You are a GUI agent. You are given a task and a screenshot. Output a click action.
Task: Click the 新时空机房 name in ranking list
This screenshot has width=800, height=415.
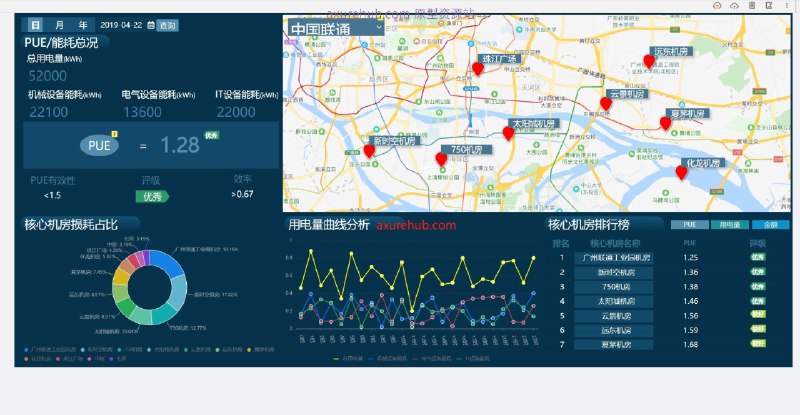pyautogui.click(x=614, y=272)
